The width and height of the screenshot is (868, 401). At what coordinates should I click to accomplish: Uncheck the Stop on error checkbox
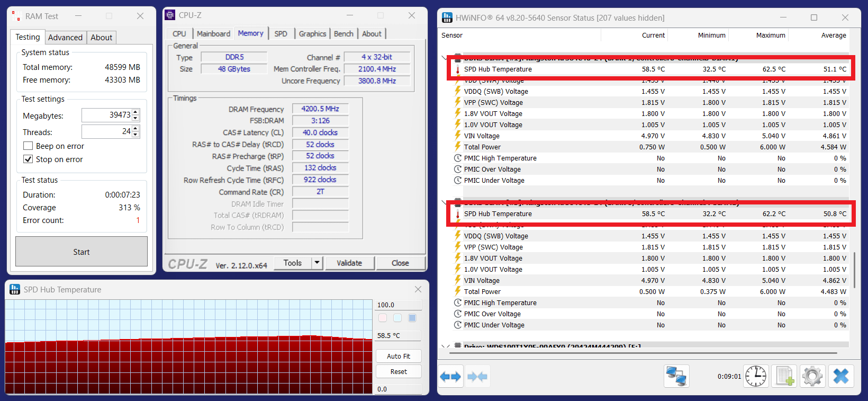28,159
